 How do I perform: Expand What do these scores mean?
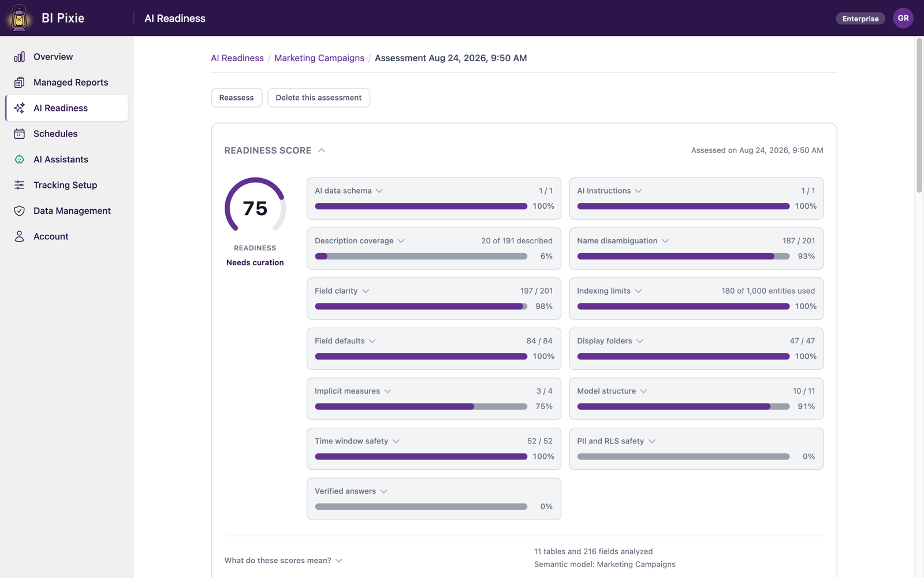[x=284, y=561]
